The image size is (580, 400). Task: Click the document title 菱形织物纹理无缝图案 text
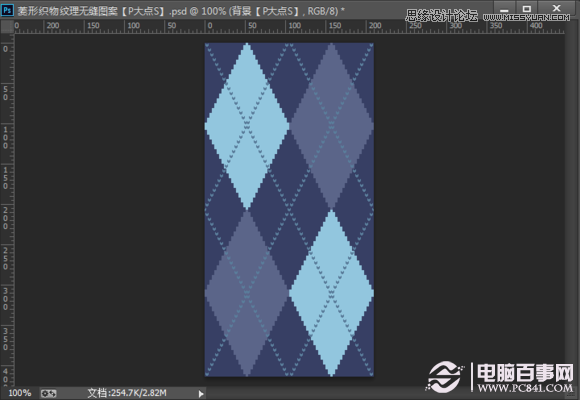tap(68, 11)
